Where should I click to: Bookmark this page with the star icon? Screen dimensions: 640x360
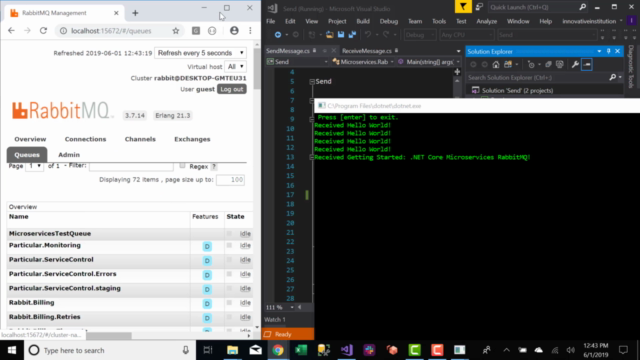click(176, 31)
